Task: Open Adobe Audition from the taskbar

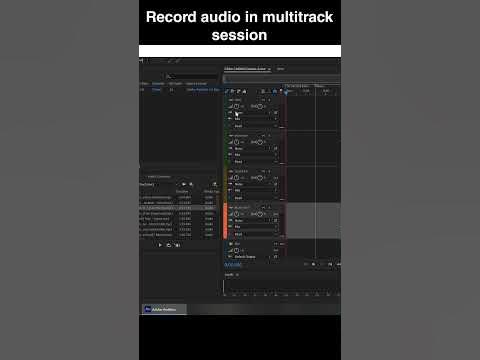Action: point(164,309)
